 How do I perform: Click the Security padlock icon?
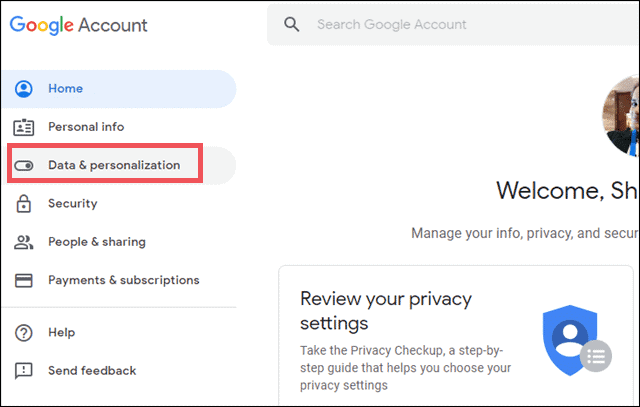(x=25, y=204)
